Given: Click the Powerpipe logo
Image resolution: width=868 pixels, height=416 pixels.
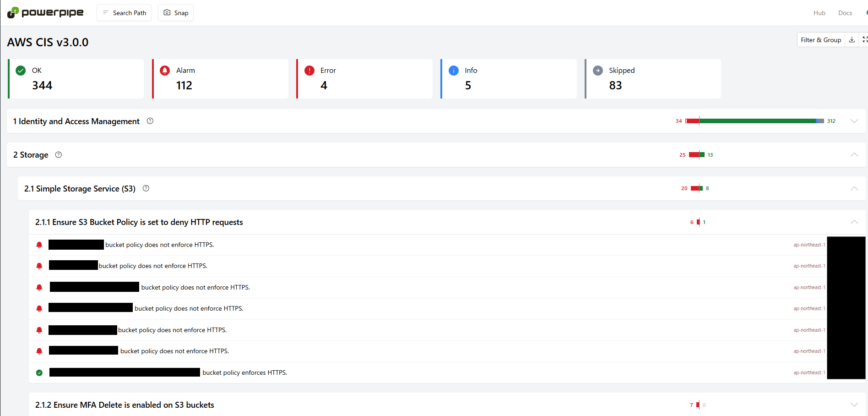Looking at the screenshot, I should pos(45,12).
